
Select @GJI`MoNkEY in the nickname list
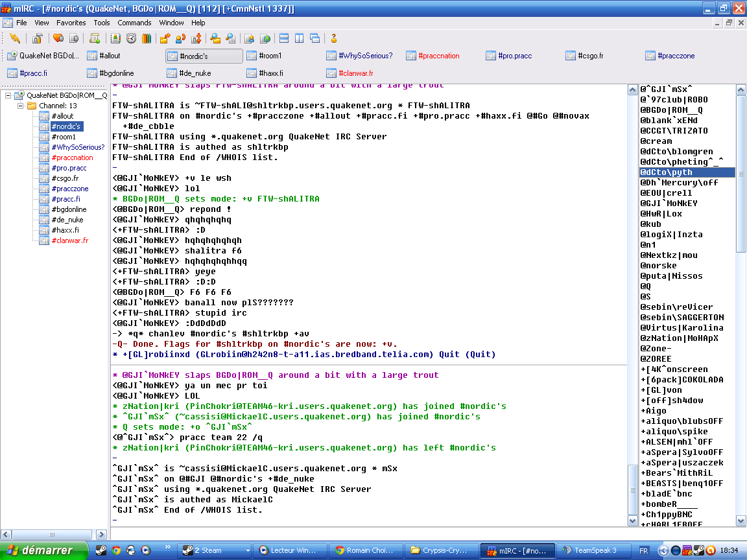point(669,203)
